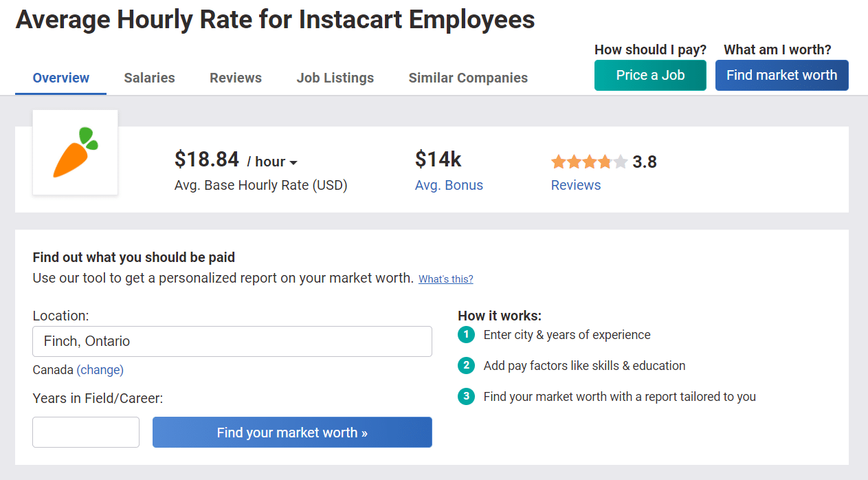
Task: Open the Salaries tab
Action: click(x=149, y=78)
